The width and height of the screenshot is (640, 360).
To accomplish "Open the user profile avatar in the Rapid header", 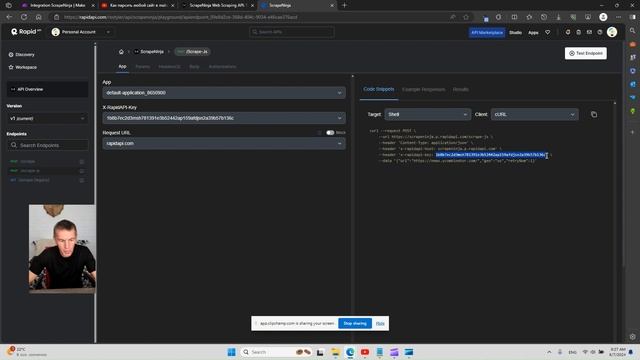I will 611,32.
